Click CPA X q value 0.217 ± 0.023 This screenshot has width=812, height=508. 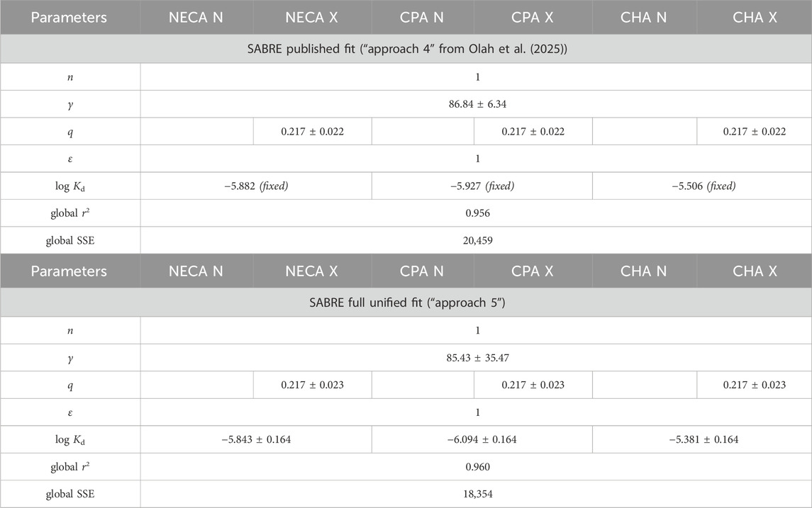(x=533, y=385)
